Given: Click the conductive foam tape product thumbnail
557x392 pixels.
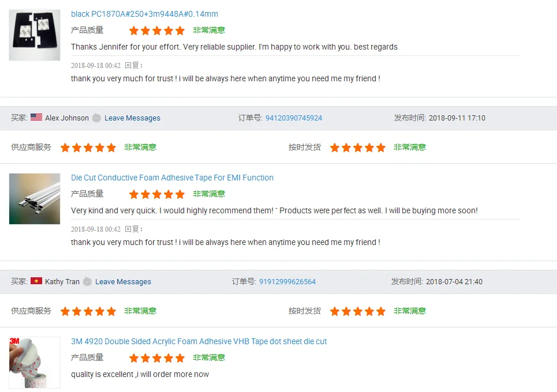Looking at the screenshot, I should [x=35, y=199].
